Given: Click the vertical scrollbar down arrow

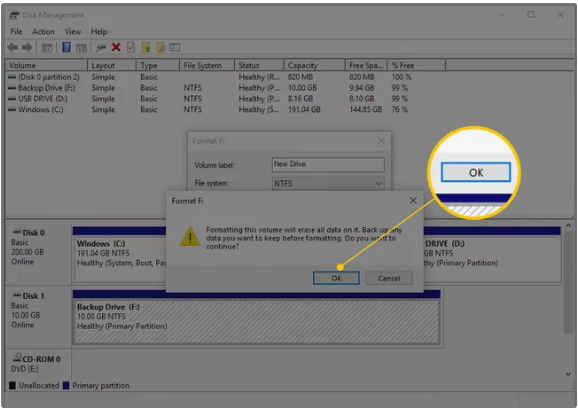Looking at the screenshot, I should click(x=568, y=374).
